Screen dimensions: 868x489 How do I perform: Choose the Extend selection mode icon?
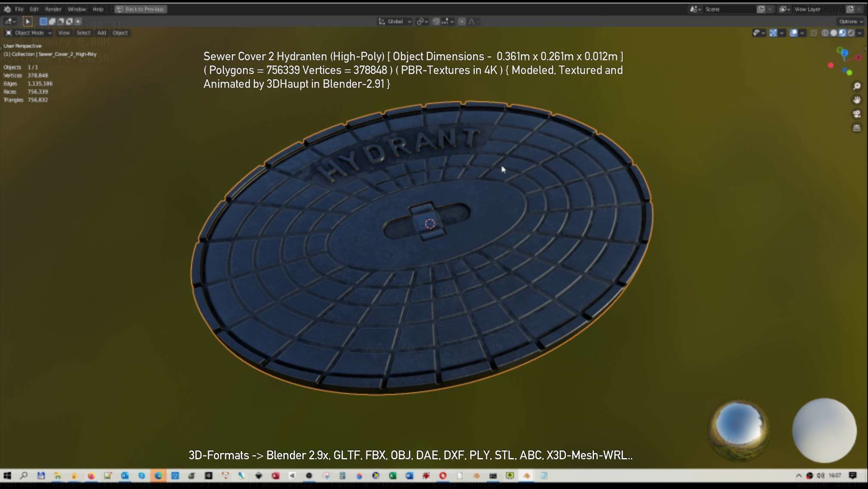[52, 21]
